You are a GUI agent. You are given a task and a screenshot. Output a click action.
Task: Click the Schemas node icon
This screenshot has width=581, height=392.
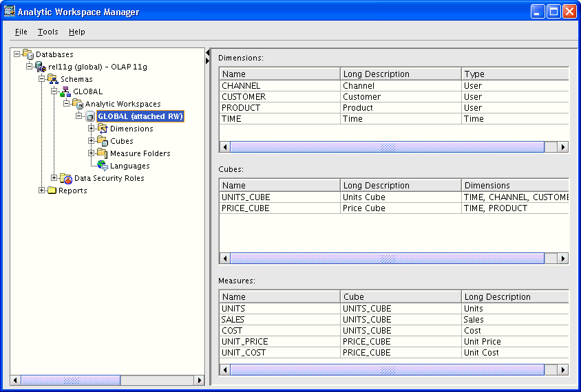tap(53, 79)
